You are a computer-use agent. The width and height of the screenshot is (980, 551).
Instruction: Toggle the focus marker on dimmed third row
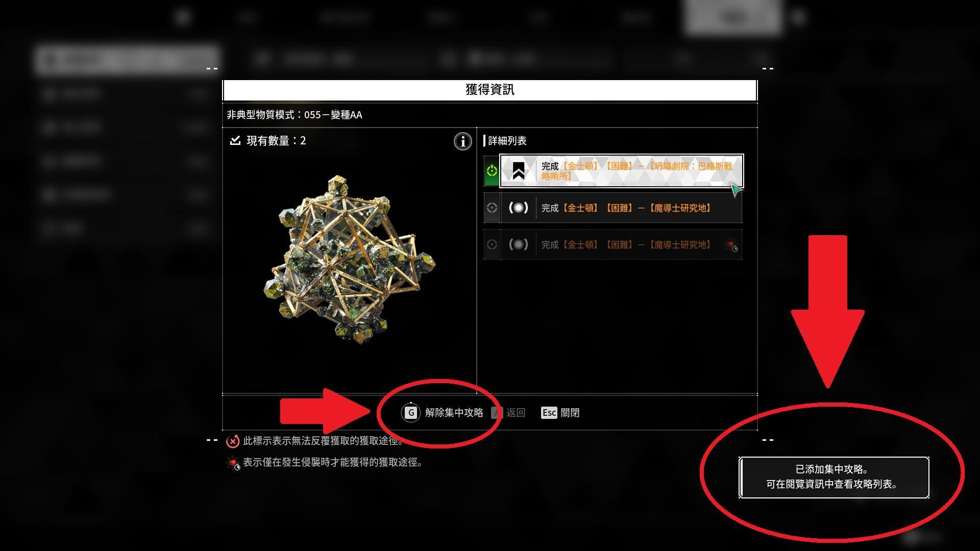click(x=492, y=245)
